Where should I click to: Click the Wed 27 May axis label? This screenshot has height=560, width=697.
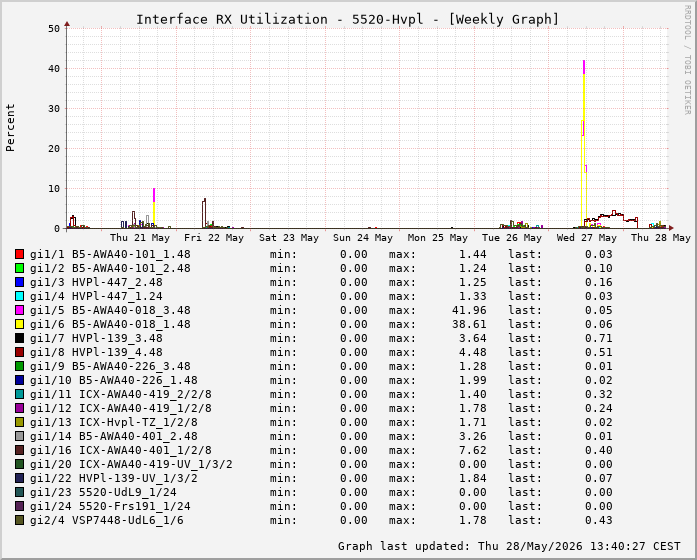(x=587, y=238)
